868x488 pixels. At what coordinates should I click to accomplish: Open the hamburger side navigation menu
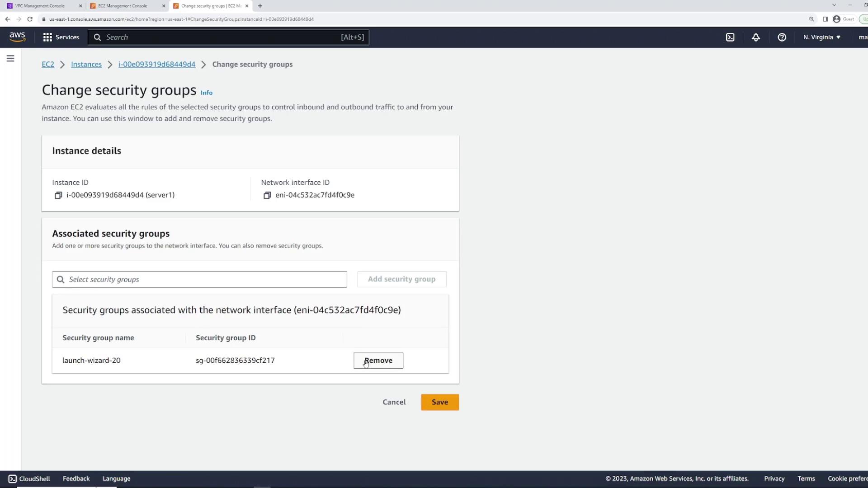pyautogui.click(x=10, y=58)
